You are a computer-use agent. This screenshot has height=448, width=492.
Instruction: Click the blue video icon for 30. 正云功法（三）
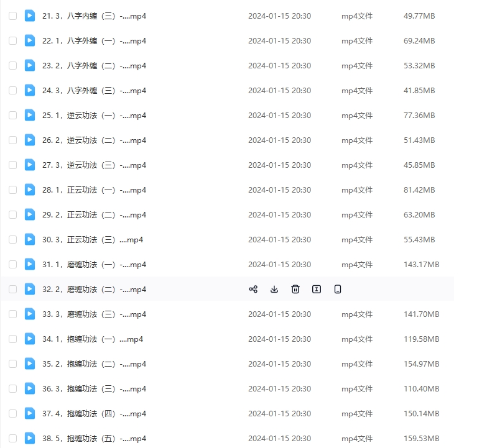30,239
